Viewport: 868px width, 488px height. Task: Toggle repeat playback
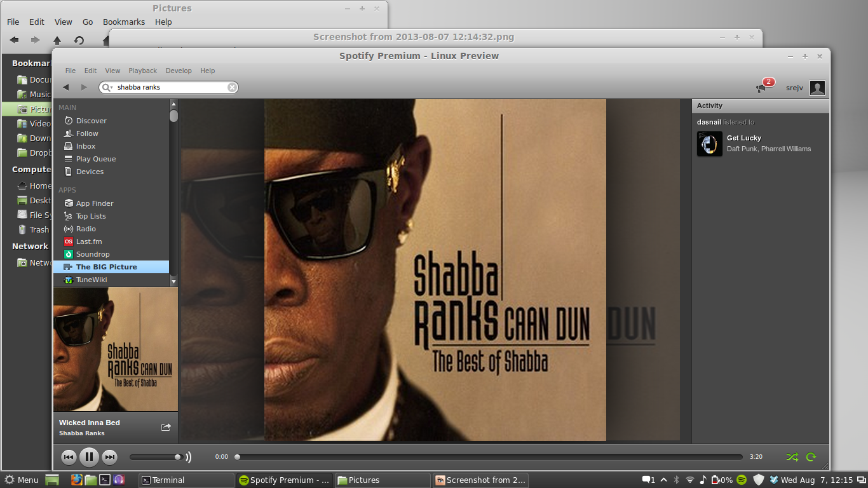(x=811, y=456)
